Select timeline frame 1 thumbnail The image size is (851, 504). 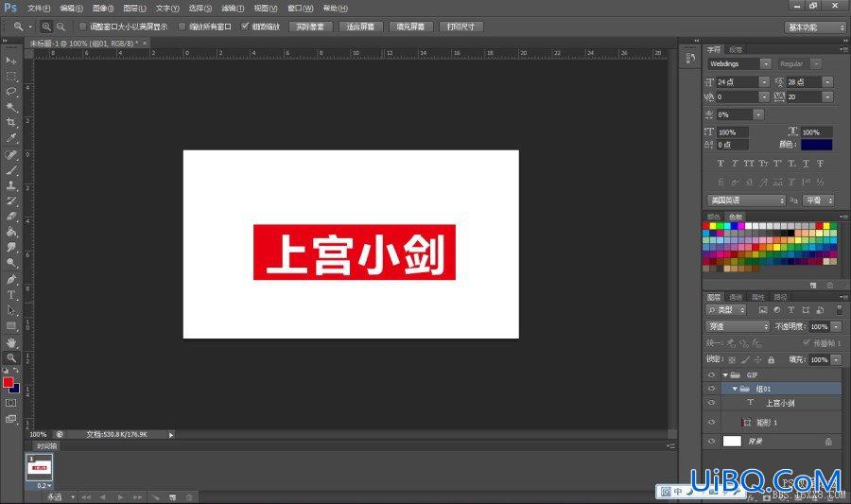point(39,467)
